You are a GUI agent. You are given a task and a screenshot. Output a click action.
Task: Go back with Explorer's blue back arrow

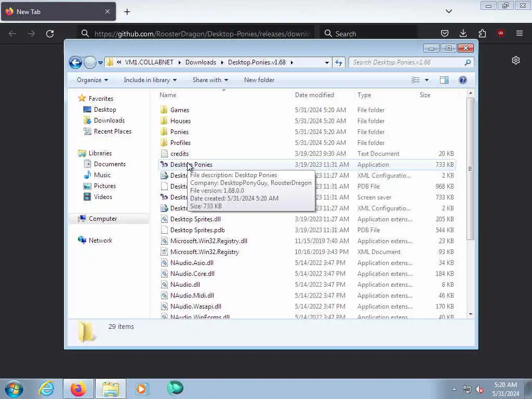(x=75, y=62)
